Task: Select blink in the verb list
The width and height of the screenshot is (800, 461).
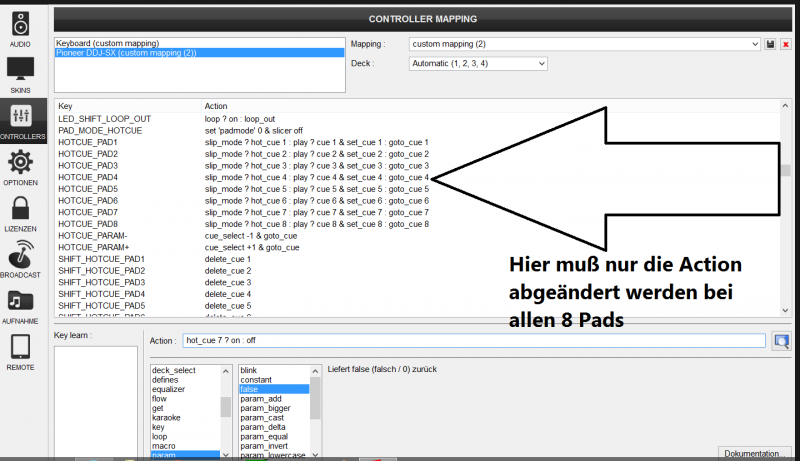Action: 274,370
